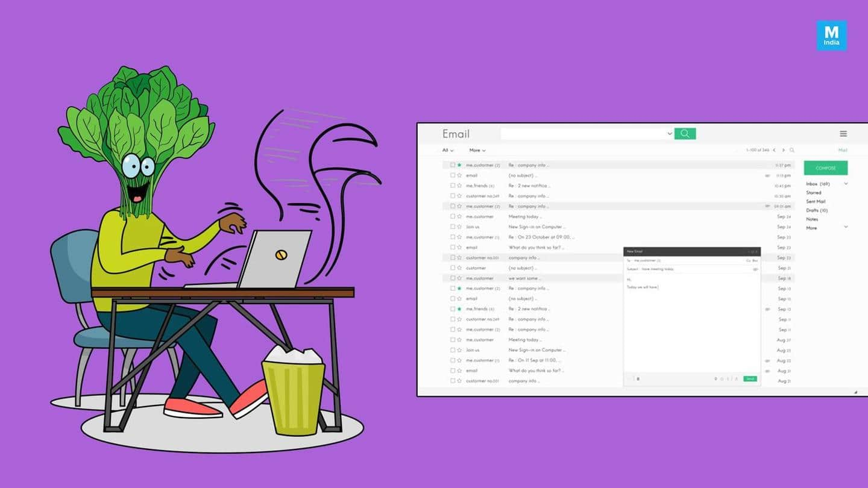Select the 10:30 am customer no.249 checkbox

[x=453, y=196]
